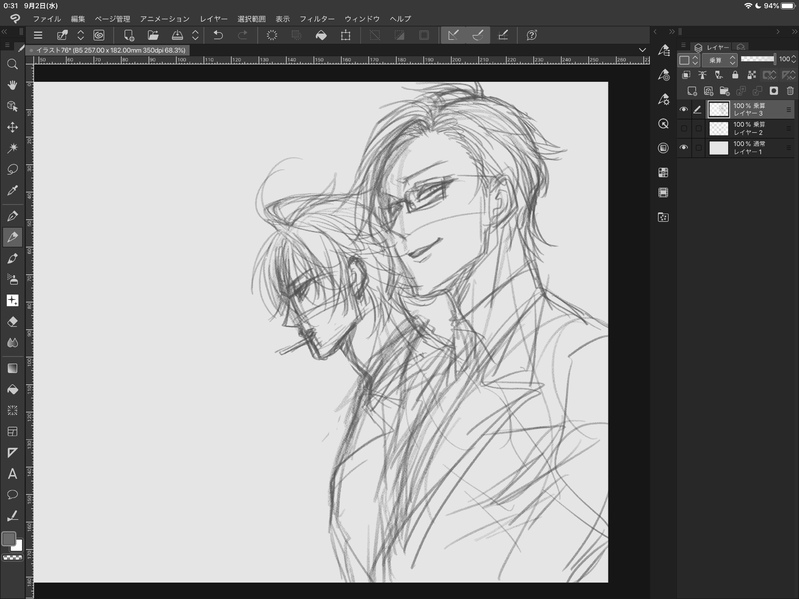Viewport: 799px width, 599px height.
Task: Open the ヘルプ menu
Action: (400, 19)
